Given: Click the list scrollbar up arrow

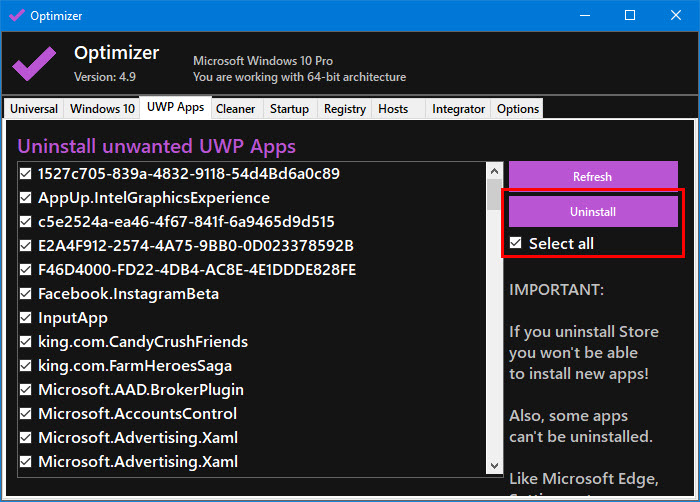Looking at the screenshot, I should tap(494, 170).
